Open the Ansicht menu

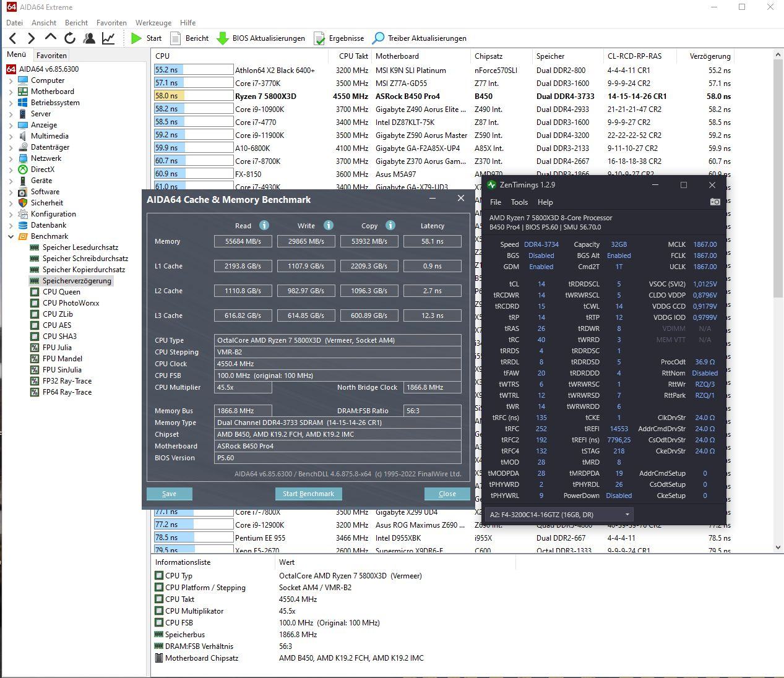tap(44, 22)
